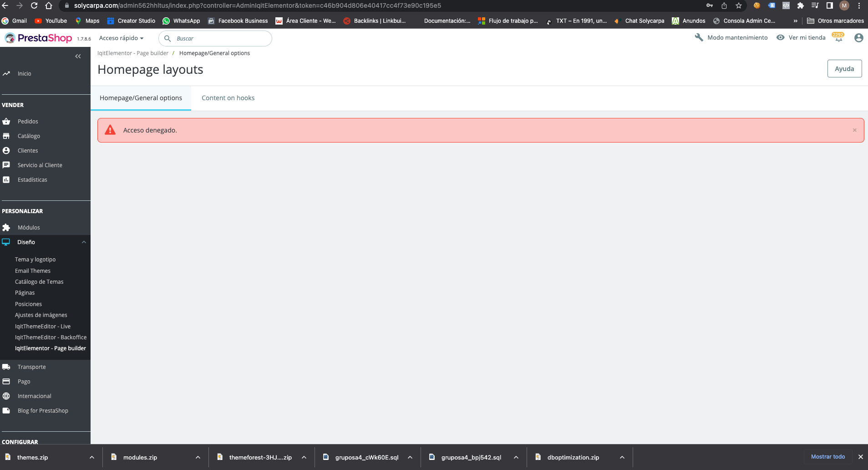Click the Ayuda button
Image resolution: width=868 pixels, height=470 pixels.
pyautogui.click(x=844, y=68)
